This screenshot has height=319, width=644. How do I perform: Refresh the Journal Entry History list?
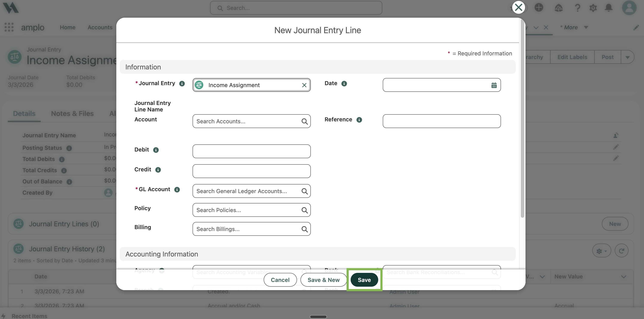[621, 251]
